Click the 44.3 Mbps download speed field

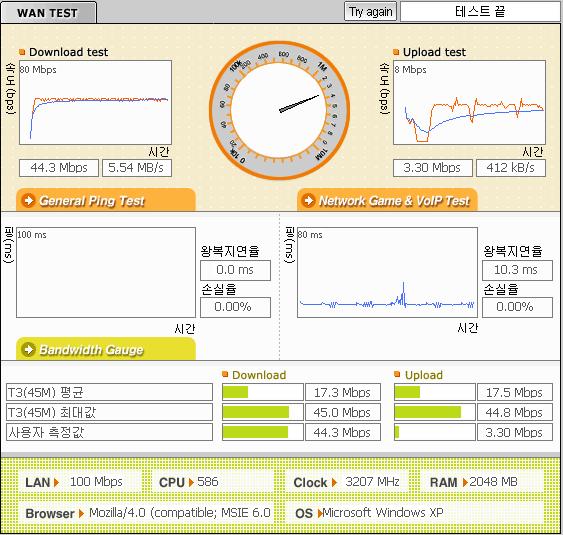pyautogui.click(x=59, y=168)
